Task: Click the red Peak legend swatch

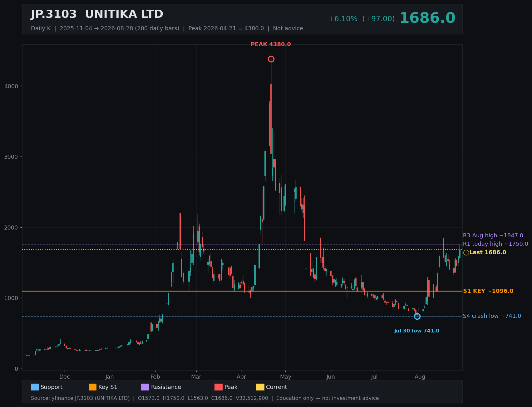Action: pyautogui.click(x=219, y=387)
